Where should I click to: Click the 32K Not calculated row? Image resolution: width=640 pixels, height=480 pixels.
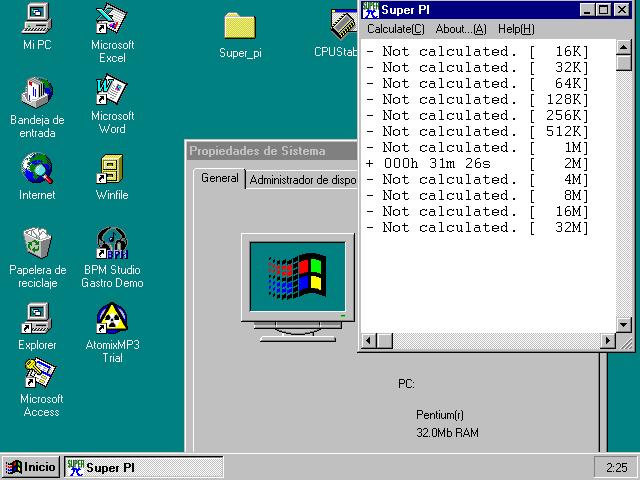click(477, 67)
